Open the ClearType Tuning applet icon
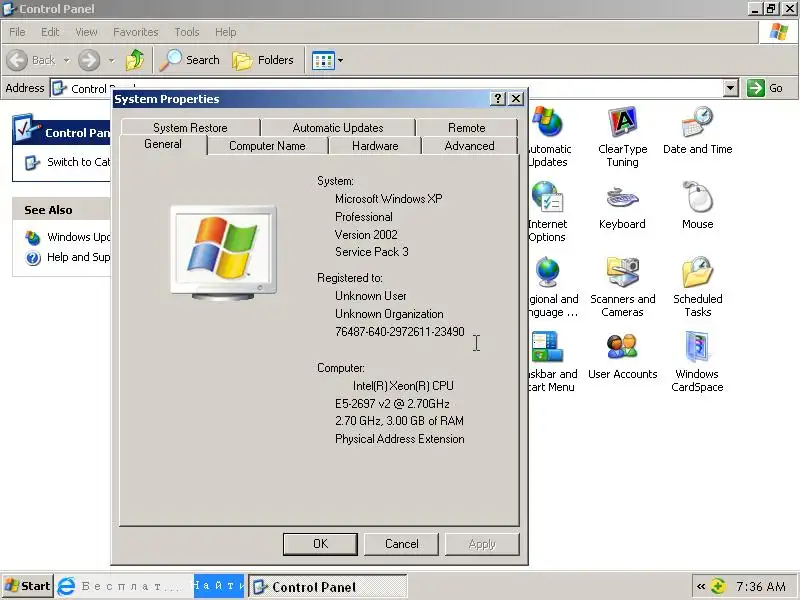This screenshot has width=800, height=600. click(622, 122)
